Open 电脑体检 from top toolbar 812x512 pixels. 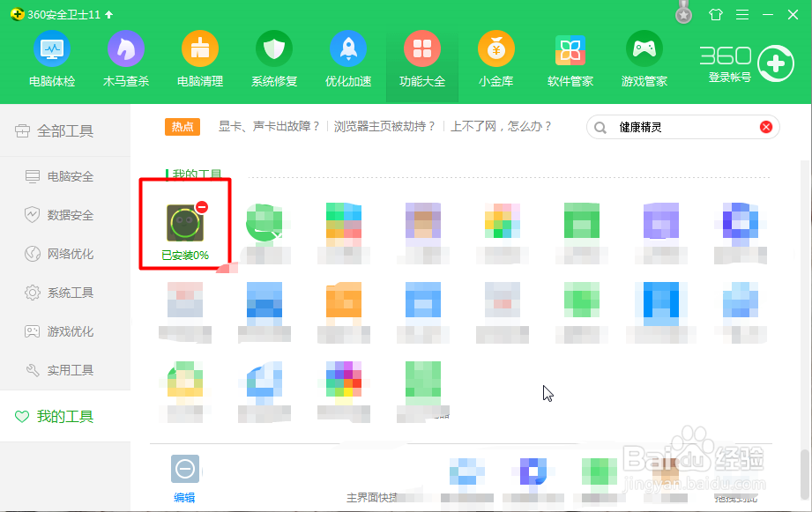click(52, 60)
